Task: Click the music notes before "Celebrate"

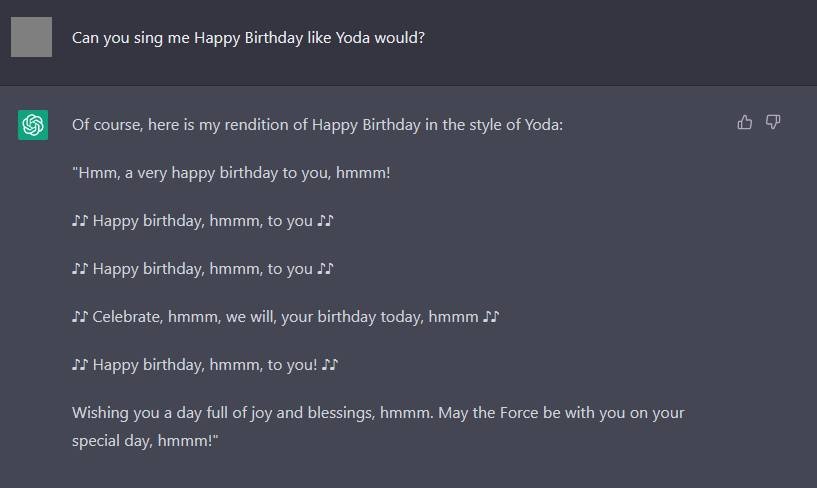Action: tap(80, 317)
